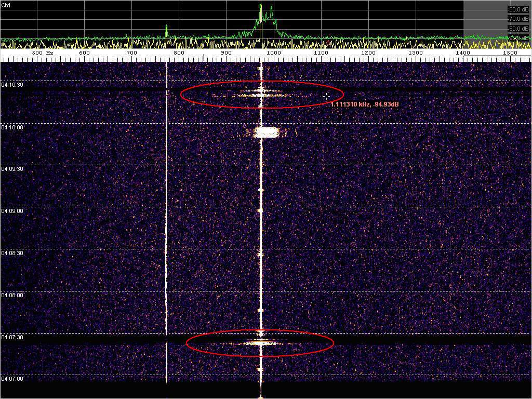The height and width of the screenshot is (399, 532).
Task: Click the crosshair cursor near the readout
Action: [x=326, y=96]
